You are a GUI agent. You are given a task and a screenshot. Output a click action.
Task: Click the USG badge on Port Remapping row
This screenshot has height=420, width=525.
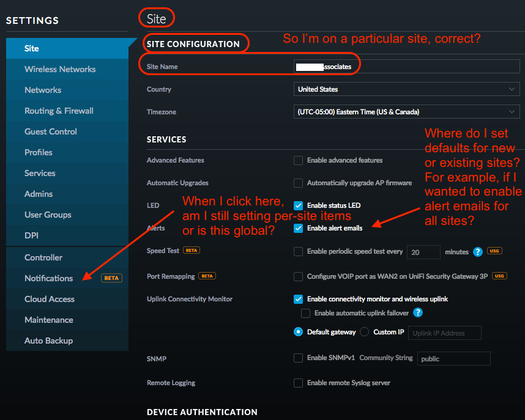(x=499, y=276)
